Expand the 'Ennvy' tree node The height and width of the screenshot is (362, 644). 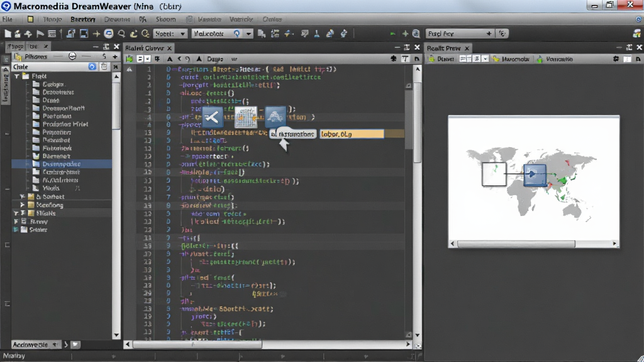16,222
